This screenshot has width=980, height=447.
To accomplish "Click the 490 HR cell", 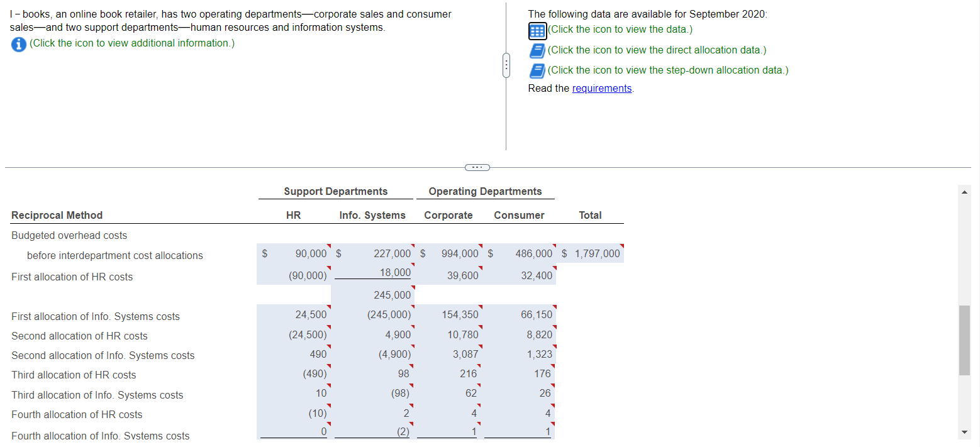I will (294, 354).
